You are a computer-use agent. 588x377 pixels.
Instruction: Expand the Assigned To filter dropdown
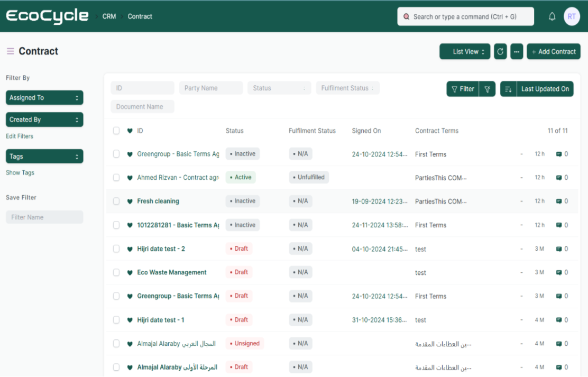tap(44, 98)
